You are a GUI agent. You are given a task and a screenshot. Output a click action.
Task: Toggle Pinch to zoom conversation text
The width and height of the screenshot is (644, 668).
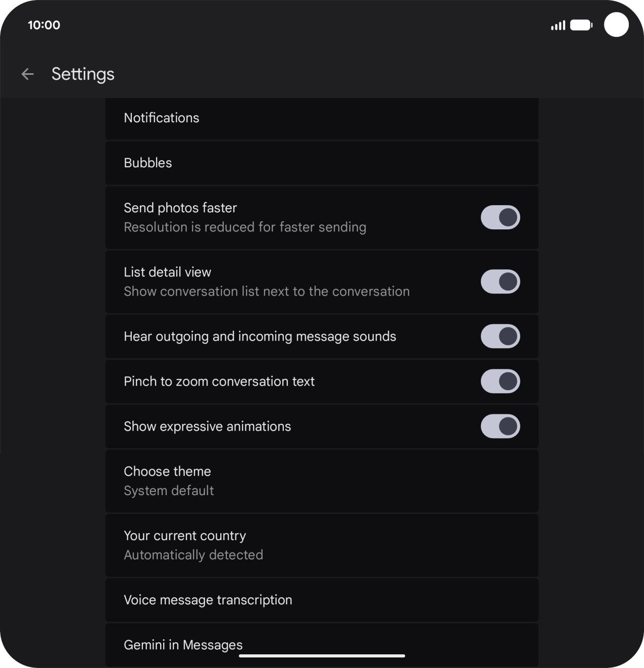(500, 381)
